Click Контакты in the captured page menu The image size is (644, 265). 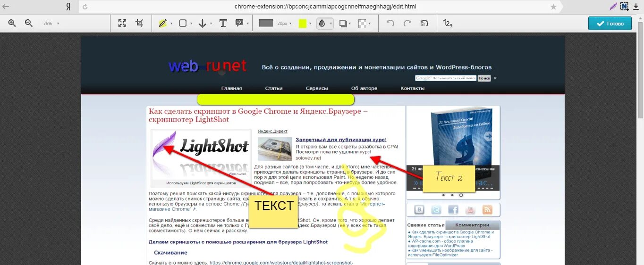[412, 88]
